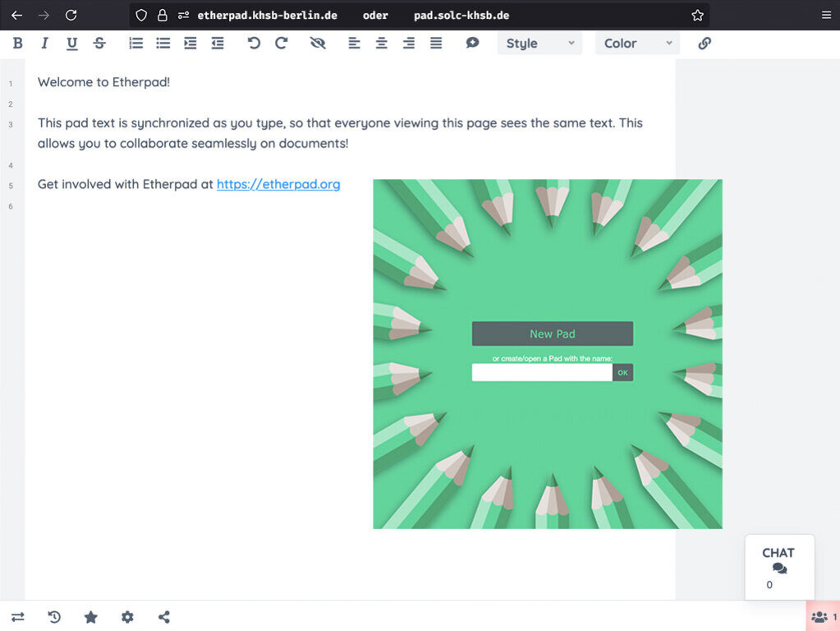Toggle strikethrough formatting
The width and height of the screenshot is (840, 631).
99,44
